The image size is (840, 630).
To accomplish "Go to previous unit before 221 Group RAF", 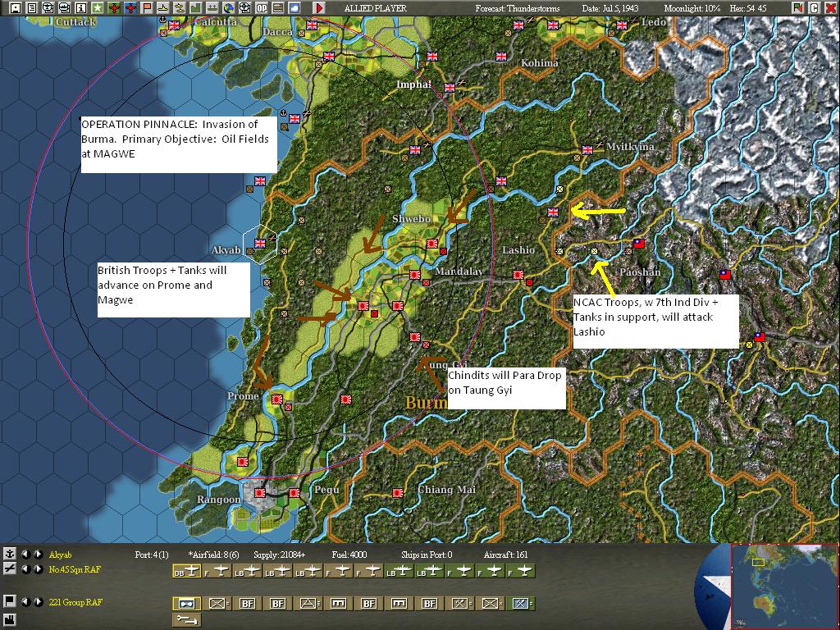I will (25, 601).
